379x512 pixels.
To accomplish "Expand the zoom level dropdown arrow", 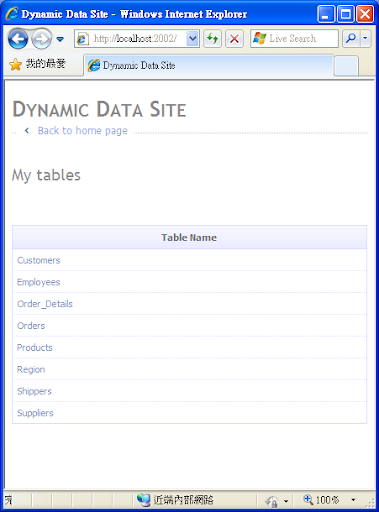I will pos(353,500).
